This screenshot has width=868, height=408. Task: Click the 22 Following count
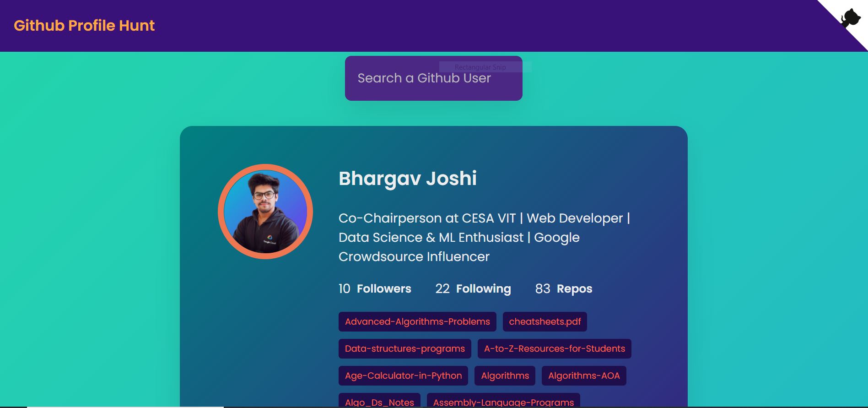point(473,288)
